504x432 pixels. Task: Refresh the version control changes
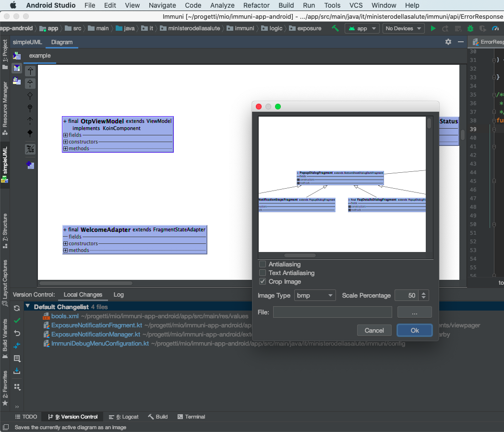click(17, 308)
